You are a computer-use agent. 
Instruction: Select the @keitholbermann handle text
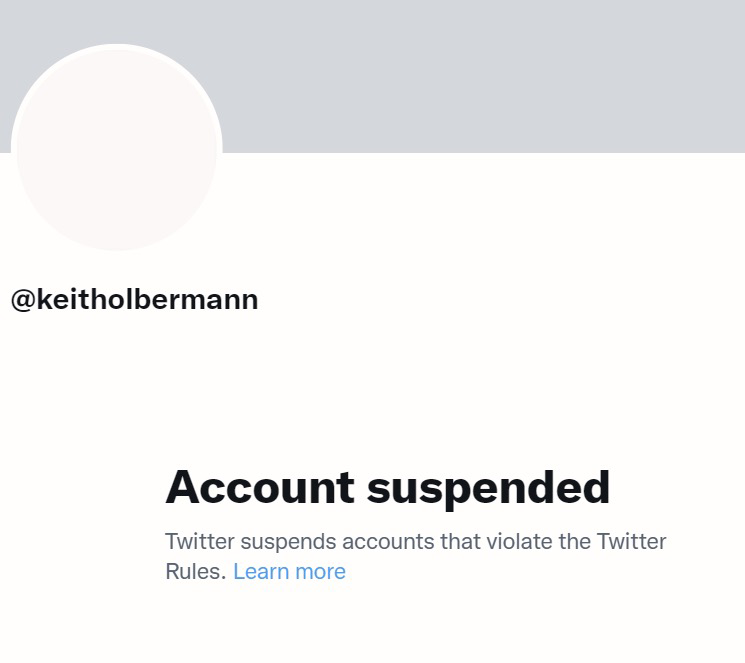(x=134, y=300)
